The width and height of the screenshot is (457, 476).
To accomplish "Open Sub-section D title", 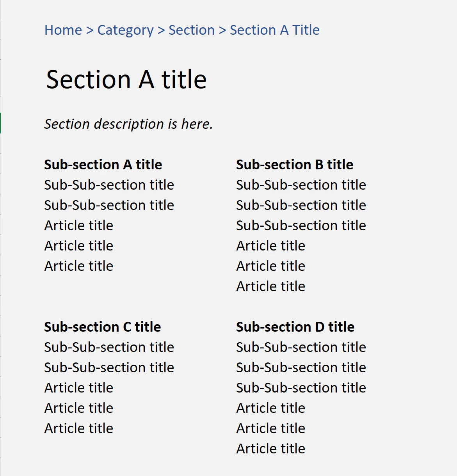I will [x=295, y=327].
